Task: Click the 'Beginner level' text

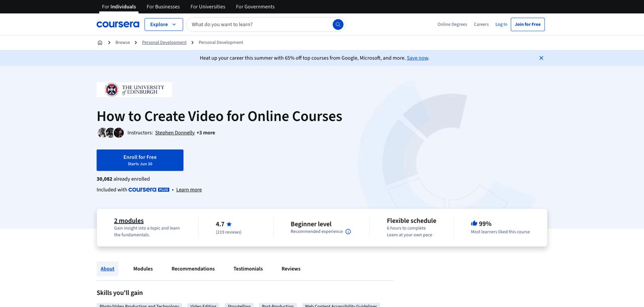Action: click(x=311, y=224)
